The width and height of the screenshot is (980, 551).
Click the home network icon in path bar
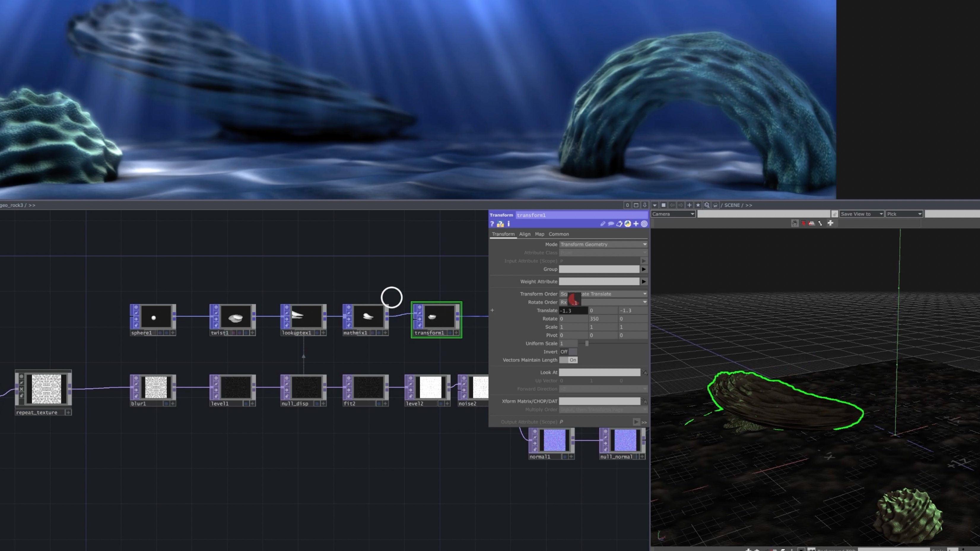coord(715,205)
